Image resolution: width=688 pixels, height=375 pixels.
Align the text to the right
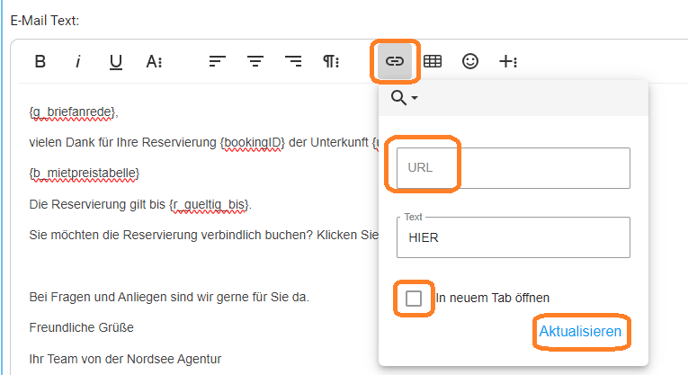[x=293, y=61]
